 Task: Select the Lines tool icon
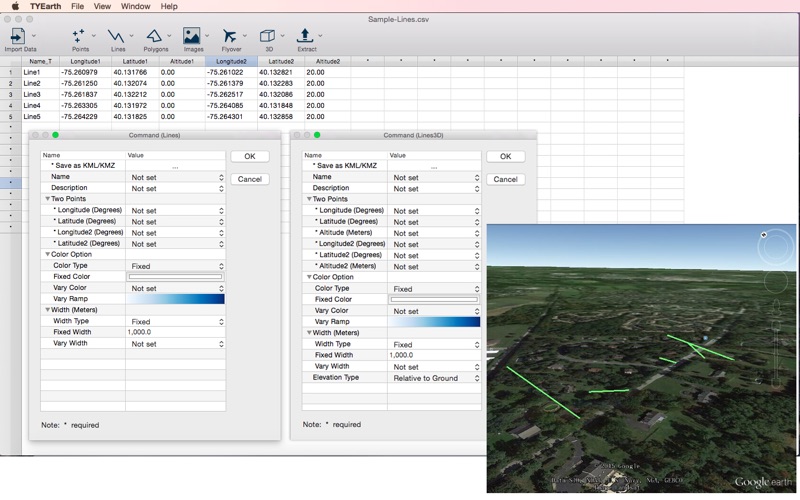pos(116,36)
